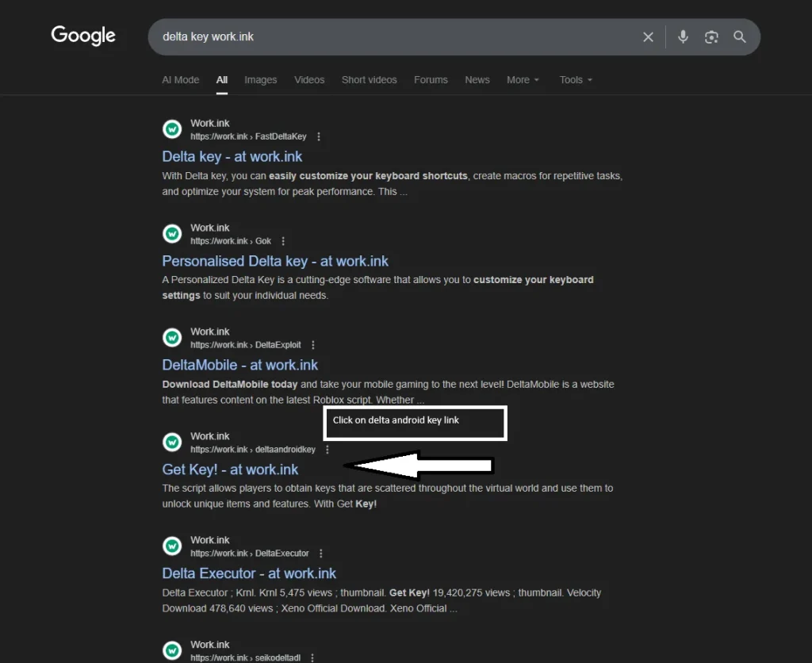Start voice search with microphone icon
This screenshot has height=663, width=812.
[x=683, y=37]
